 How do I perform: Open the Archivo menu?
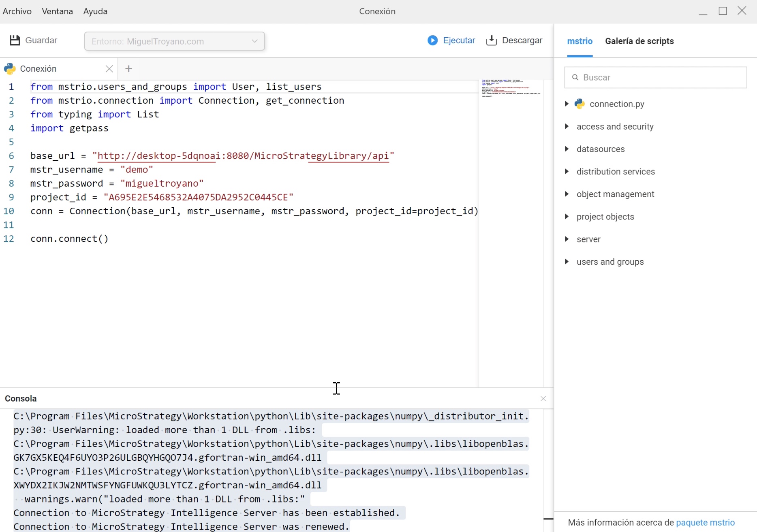tap(17, 11)
